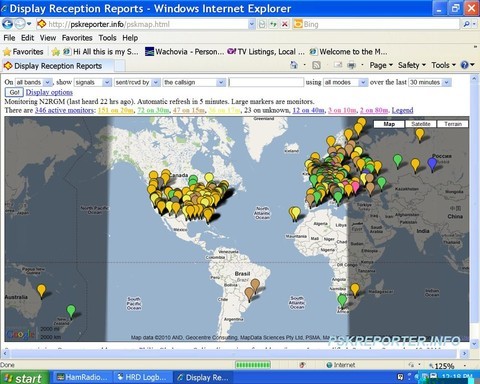
Task: Open the Tools menu in menu bar
Action: coord(107,38)
